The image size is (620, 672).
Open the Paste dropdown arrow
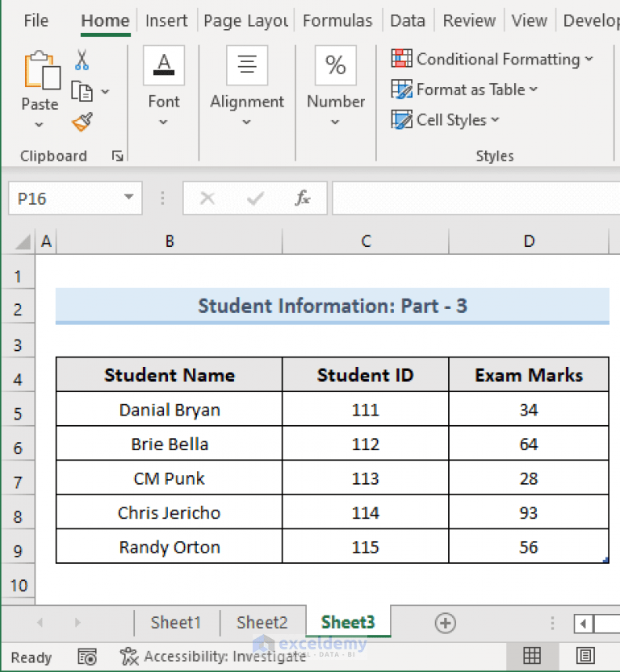click(39, 123)
